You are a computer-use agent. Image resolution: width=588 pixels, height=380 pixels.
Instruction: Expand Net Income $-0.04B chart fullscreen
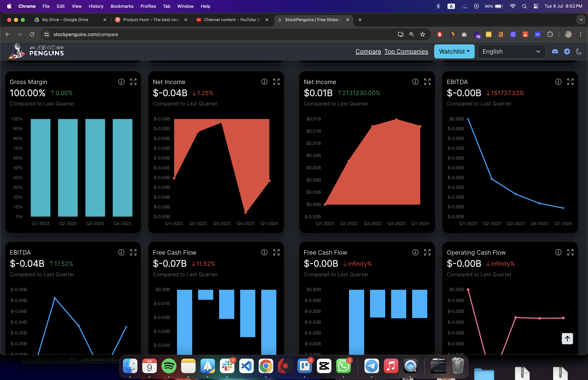(276, 82)
